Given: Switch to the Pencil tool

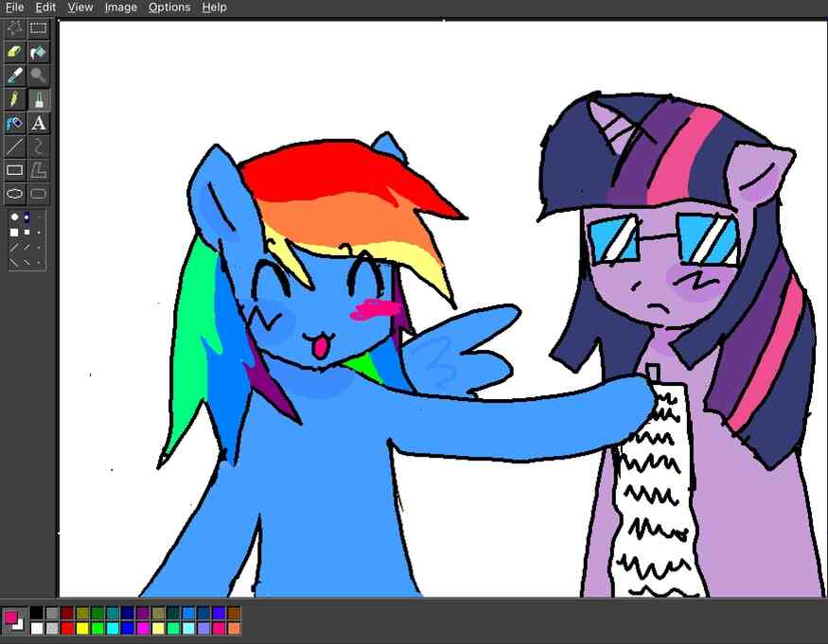Looking at the screenshot, I should (x=15, y=99).
